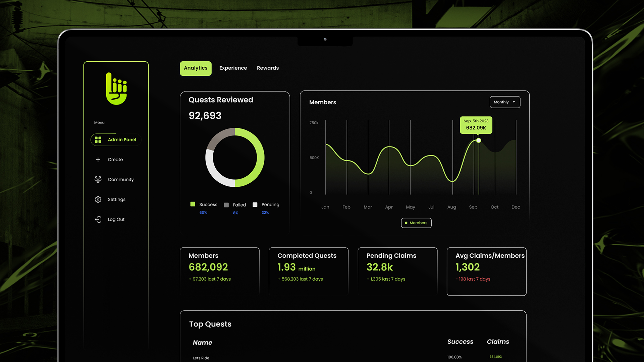Click the Pending 32% percentage
This screenshot has width=644, height=362.
[x=265, y=213]
